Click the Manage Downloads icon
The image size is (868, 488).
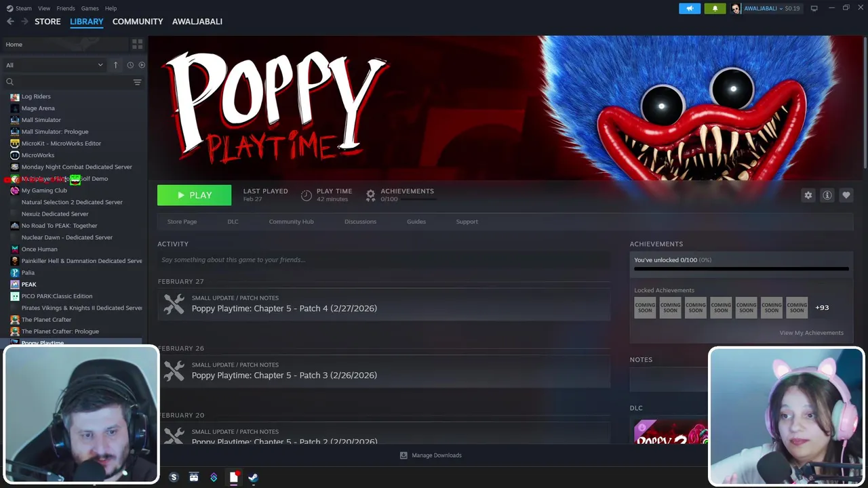point(403,455)
